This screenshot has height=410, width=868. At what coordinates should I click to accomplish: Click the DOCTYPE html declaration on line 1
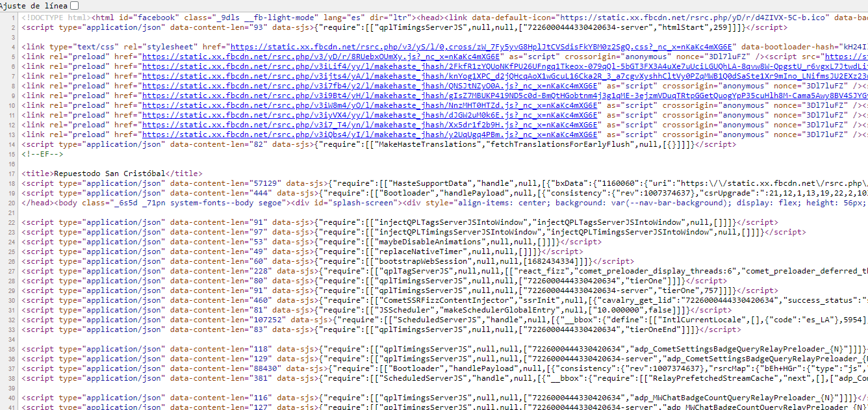point(55,18)
